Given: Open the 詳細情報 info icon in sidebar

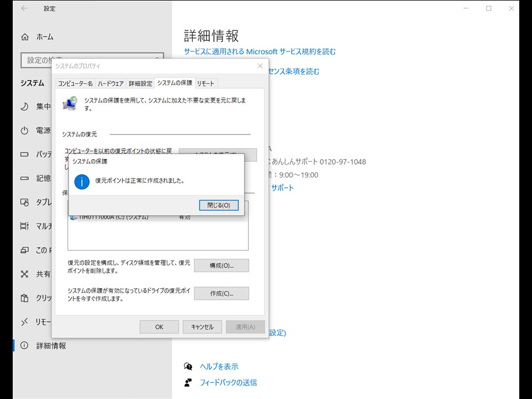Looking at the screenshot, I should (25, 345).
